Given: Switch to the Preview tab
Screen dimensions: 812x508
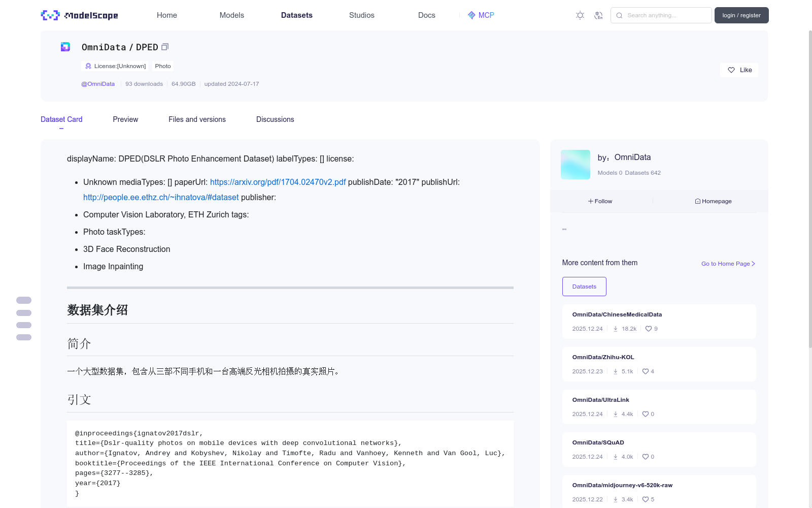Looking at the screenshot, I should [x=125, y=119].
